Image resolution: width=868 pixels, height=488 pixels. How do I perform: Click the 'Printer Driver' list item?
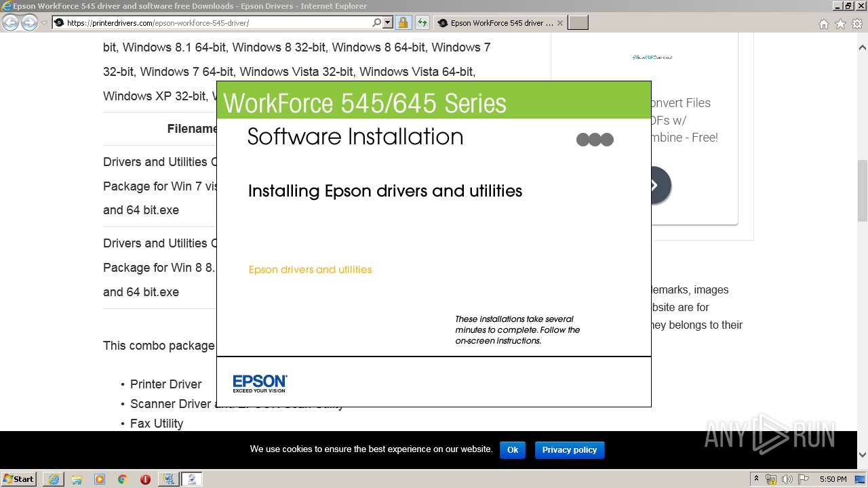[x=166, y=384]
